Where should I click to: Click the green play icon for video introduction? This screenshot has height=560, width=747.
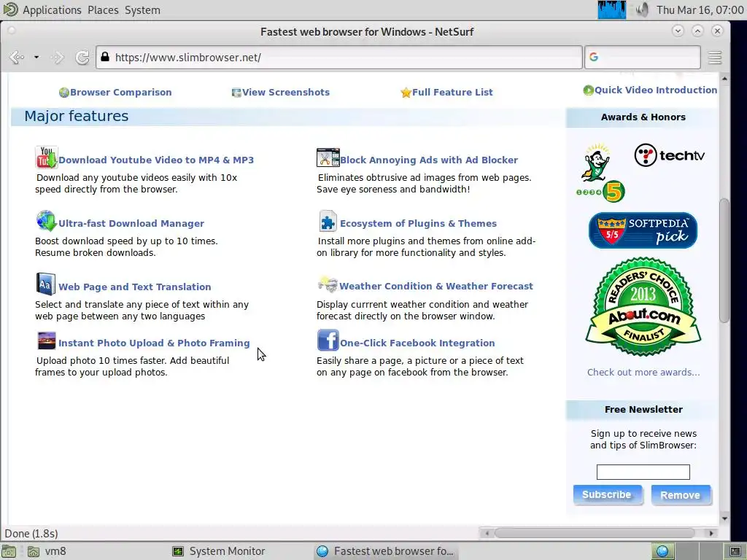[589, 90]
